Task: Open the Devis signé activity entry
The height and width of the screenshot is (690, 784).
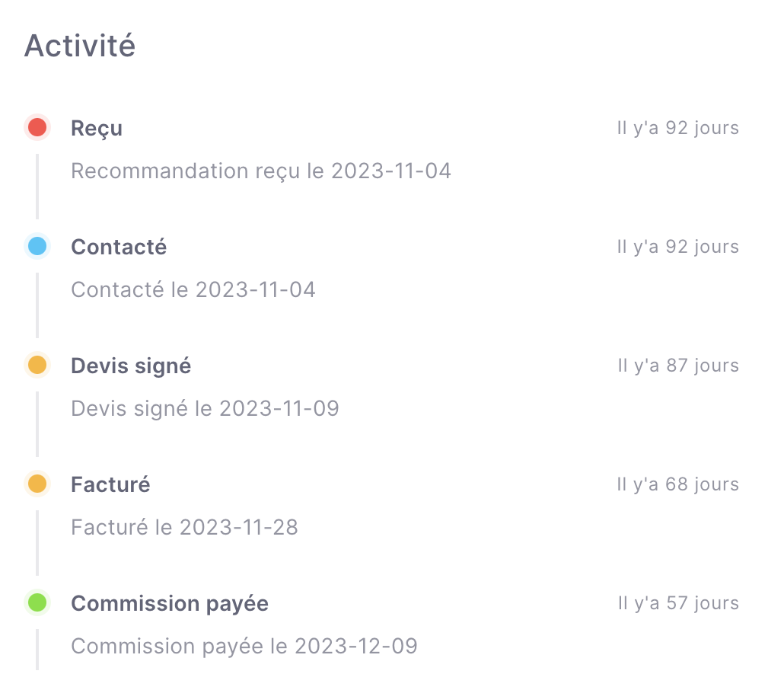Action: click(131, 366)
